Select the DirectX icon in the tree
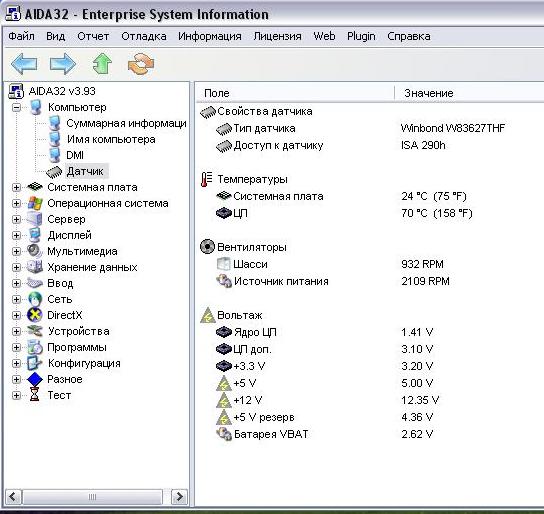544x514 pixels. pos(35,315)
